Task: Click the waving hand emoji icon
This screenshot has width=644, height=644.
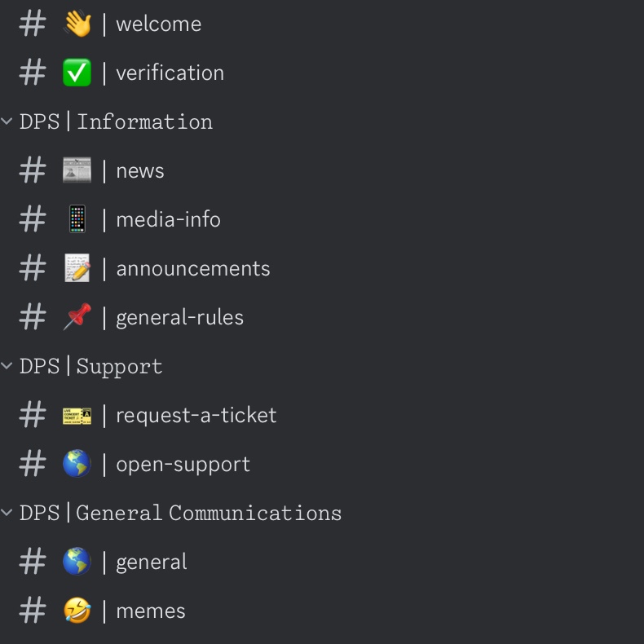Action: [x=77, y=24]
